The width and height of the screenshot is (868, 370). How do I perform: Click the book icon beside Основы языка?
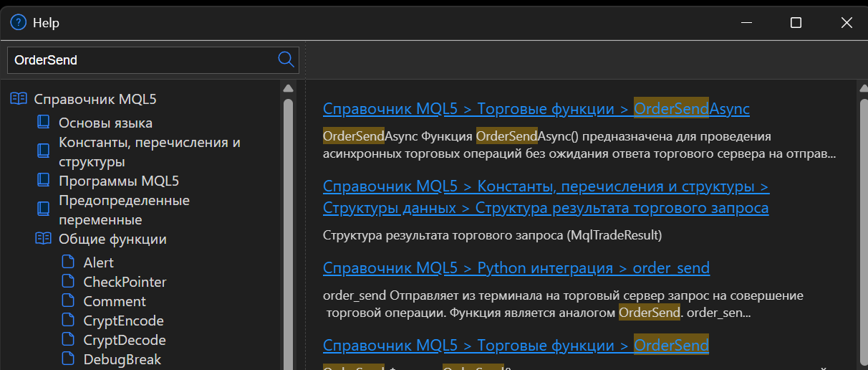tap(44, 123)
